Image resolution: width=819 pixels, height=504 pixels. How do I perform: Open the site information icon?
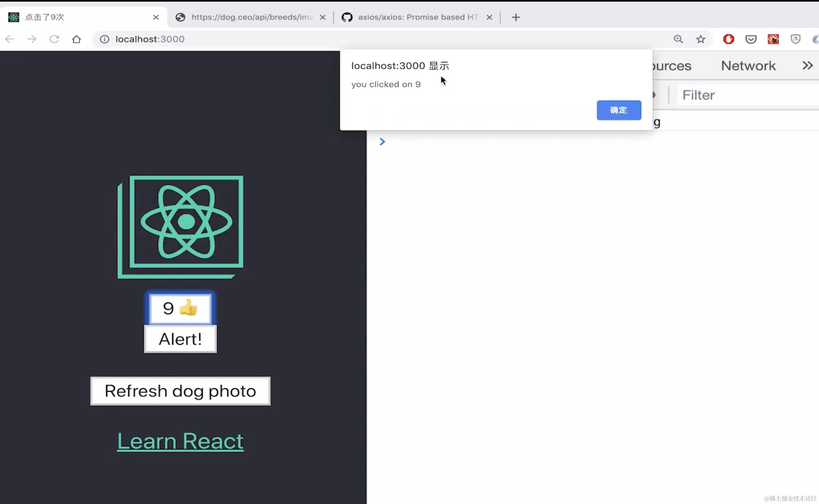coord(104,39)
